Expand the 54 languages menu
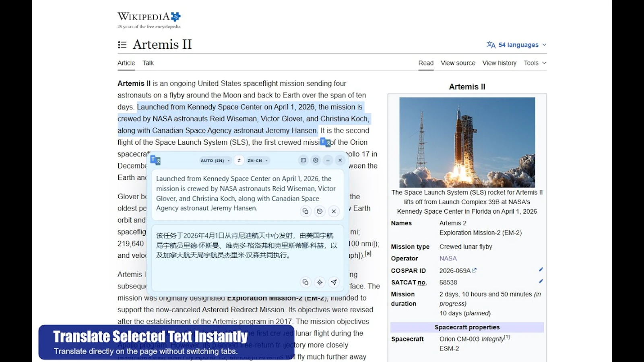This screenshot has height=362, width=644. pyautogui.click(x=517, y=45)
